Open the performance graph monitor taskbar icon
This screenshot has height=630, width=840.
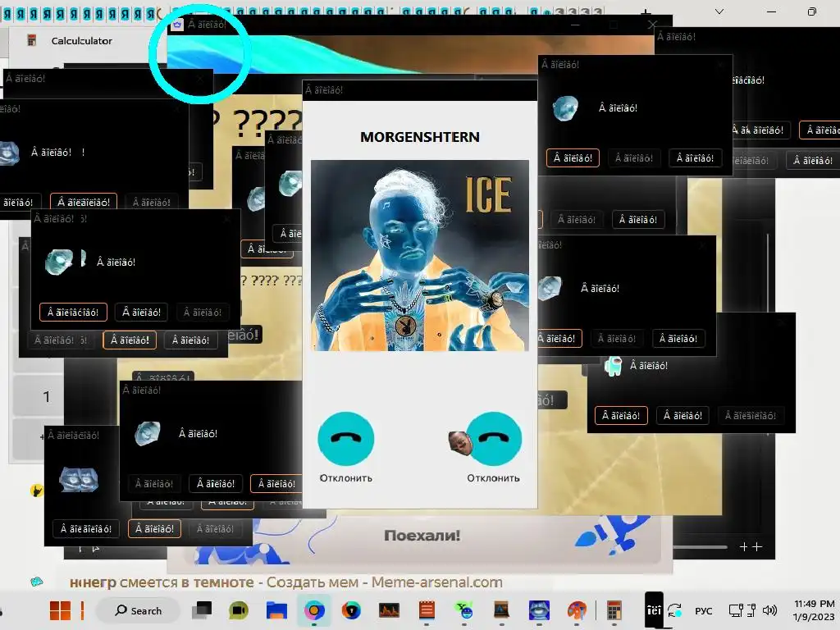[x=389, y=610]
